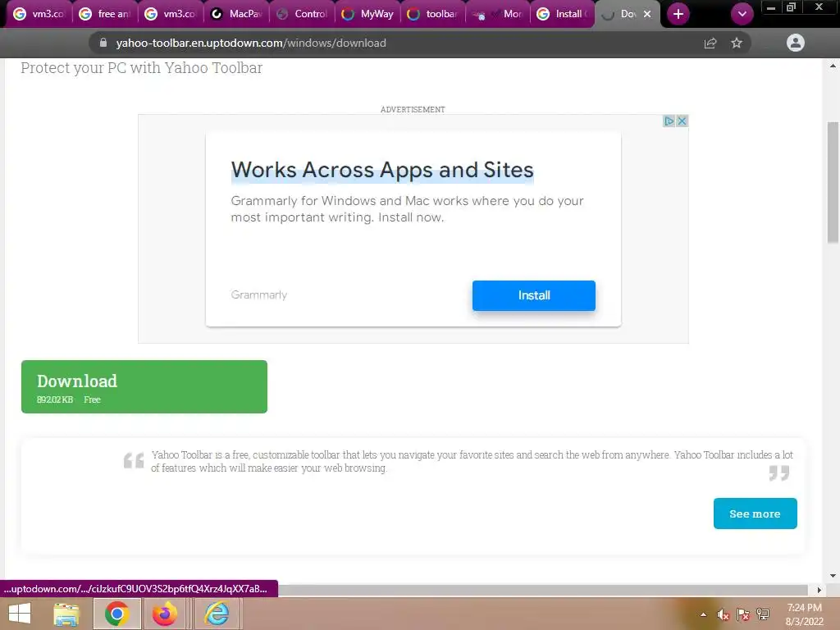Click the network tray icon

(764, 614)
